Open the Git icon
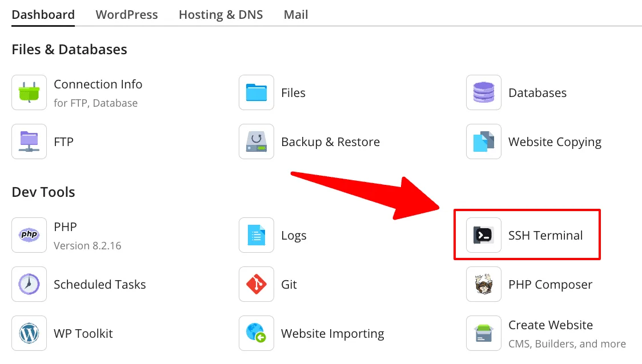This screenshot has height=364, width=642. click(x=256, y=284)
